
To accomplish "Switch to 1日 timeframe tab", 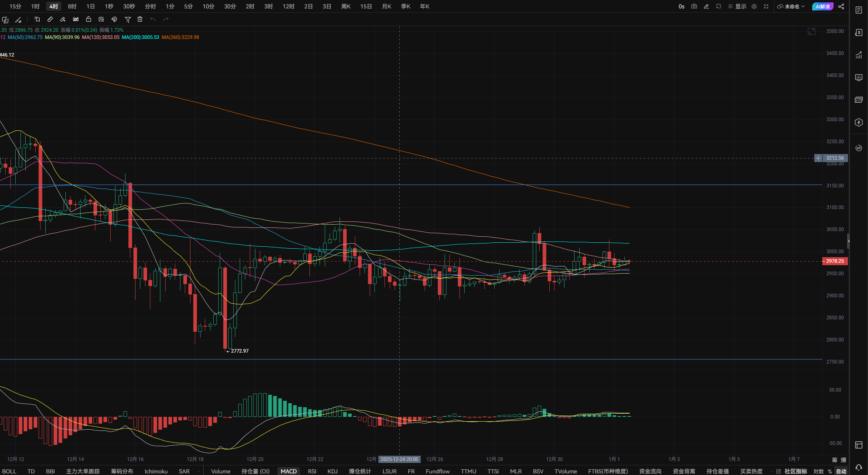I will (x=91, y=6).
